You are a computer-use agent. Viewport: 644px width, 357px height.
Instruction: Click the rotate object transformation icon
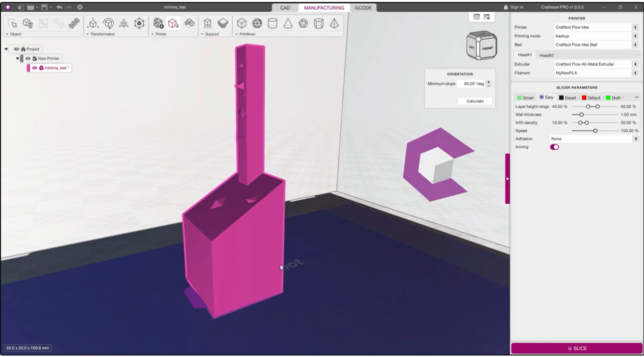point(108,24)
